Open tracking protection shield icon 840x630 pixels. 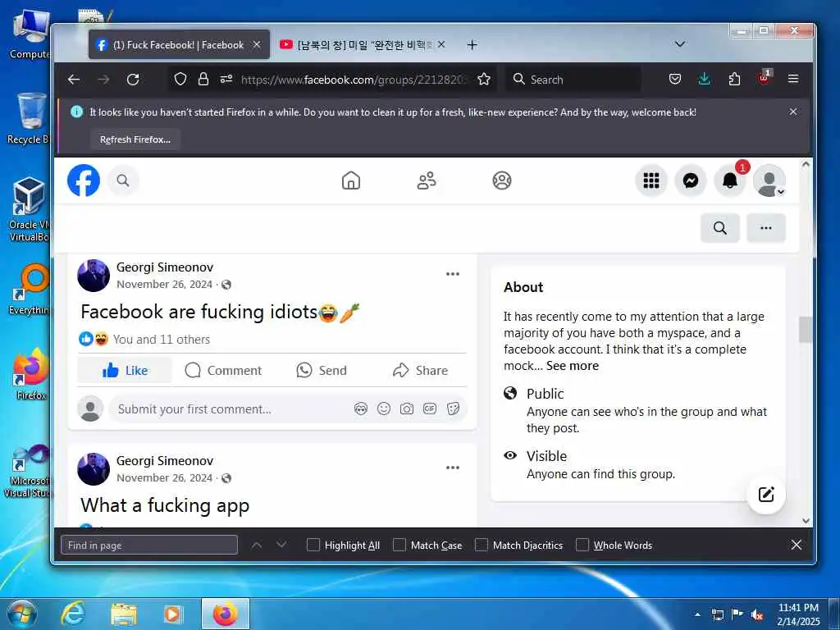pos(180,80)
